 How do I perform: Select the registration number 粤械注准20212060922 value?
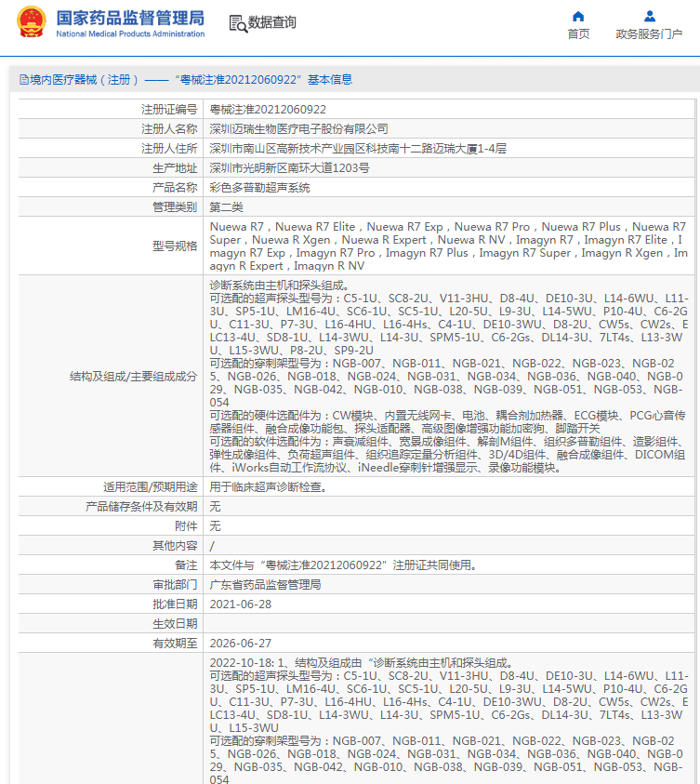268,110
